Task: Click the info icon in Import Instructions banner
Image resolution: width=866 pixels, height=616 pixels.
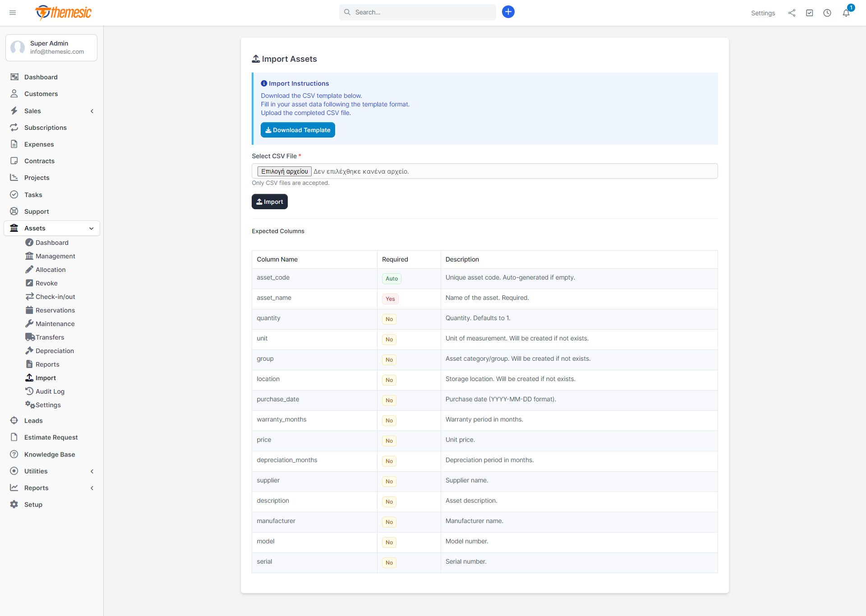Action: (263, 83)
